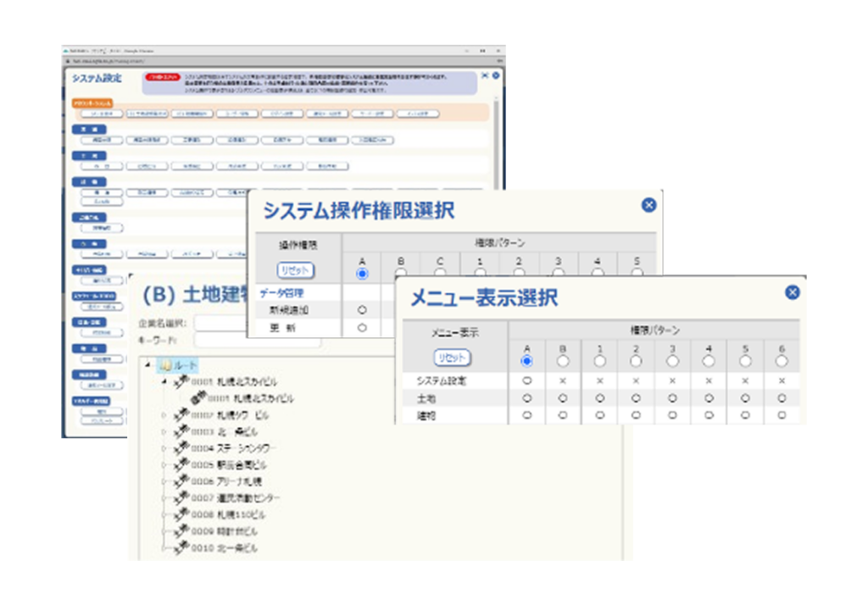
Task: Click the child 0001 札幌北スカイビル building icon
Action: coord(198,397)
